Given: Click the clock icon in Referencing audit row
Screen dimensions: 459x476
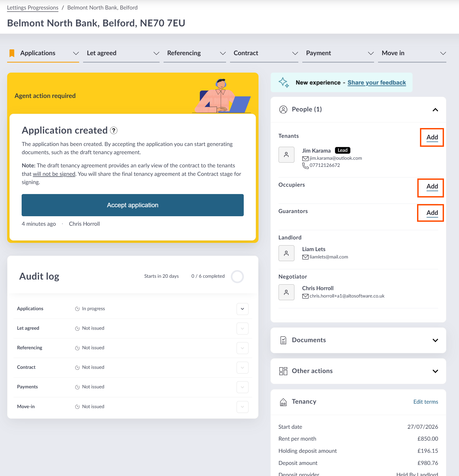Looking at the screenshot, I should pos(77,348).
